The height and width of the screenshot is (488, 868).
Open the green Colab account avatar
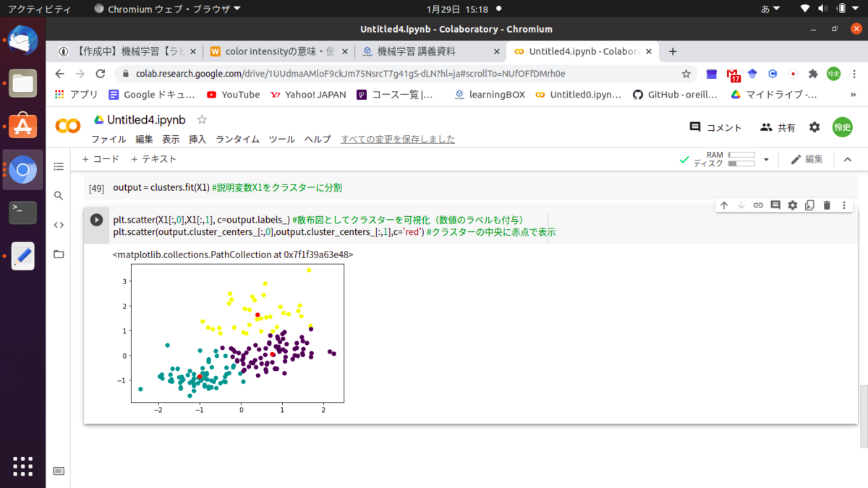[843, 127]
